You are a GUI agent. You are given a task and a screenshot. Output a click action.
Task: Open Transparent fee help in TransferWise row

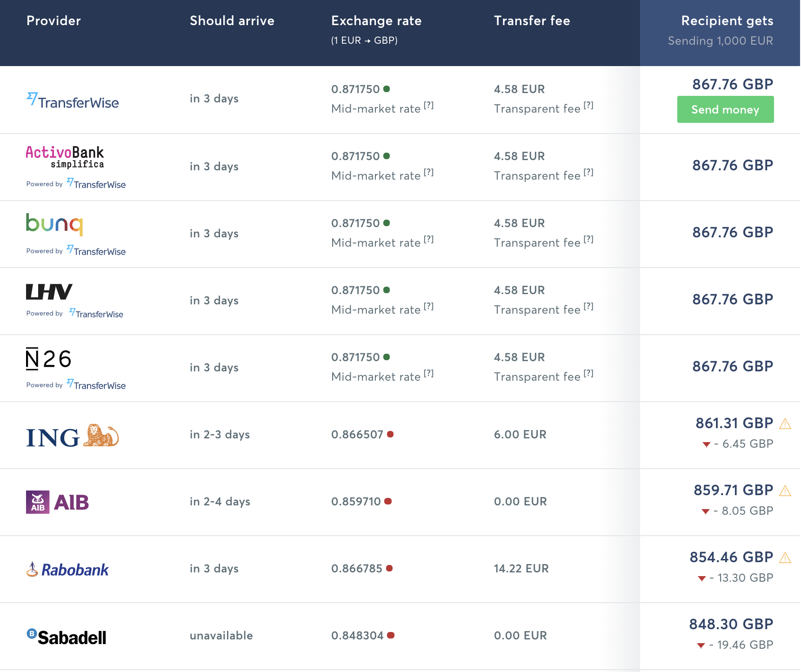point(588,106)
